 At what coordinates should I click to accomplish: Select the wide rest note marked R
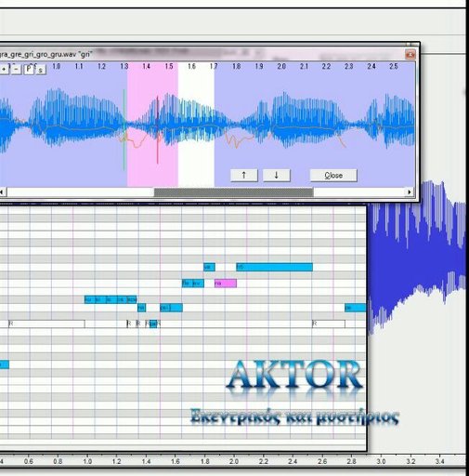pyautogui.click(x=46, y=324)
